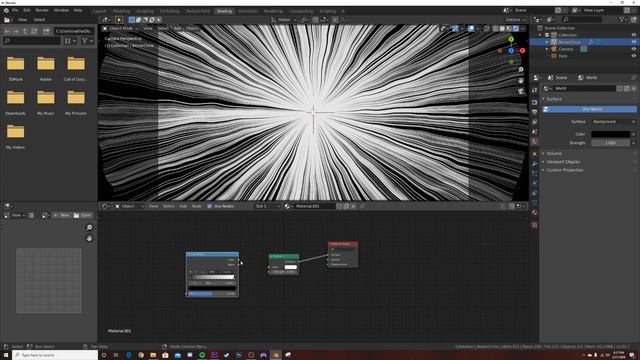The width and height of the screenshot is (640, 360).
Task: Open the Window menu
Action: [x=61, y=10]
